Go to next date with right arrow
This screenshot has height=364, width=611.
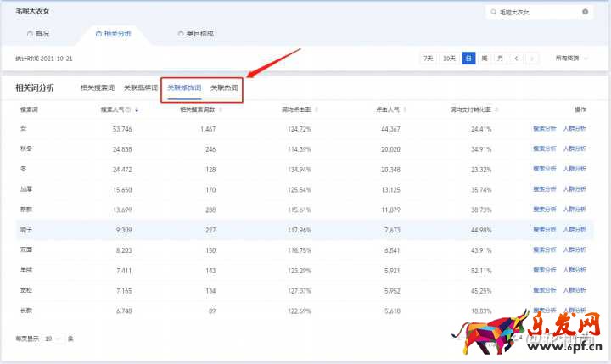(x=531, y=59)
